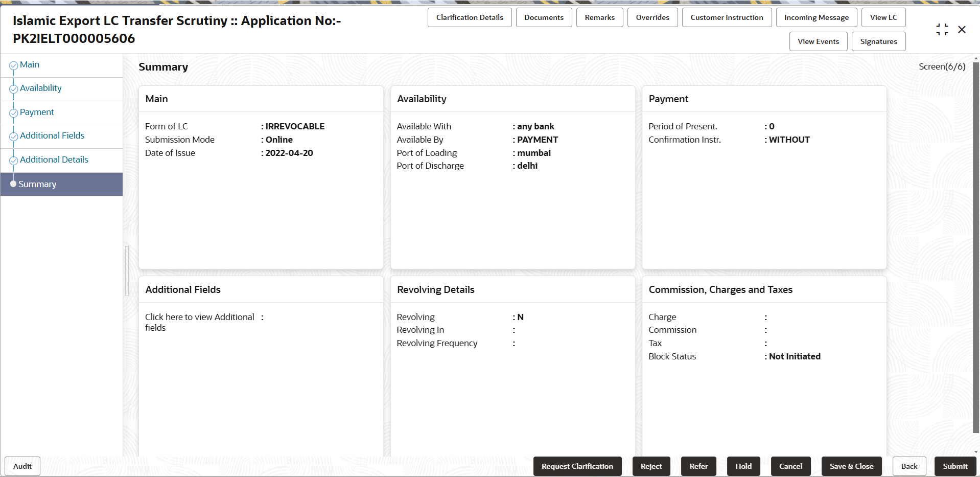Click the sidebar collapse handle
Image resolution: width=980 pixels, height=477 pixels.
tap(127, 271)
